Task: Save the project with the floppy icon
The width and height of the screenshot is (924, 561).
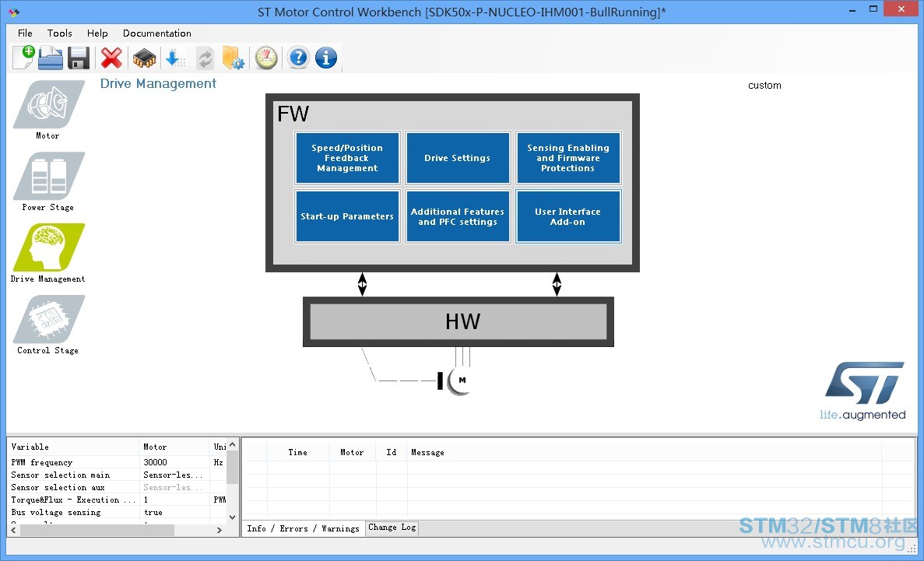Action: (x=79, y=58)
